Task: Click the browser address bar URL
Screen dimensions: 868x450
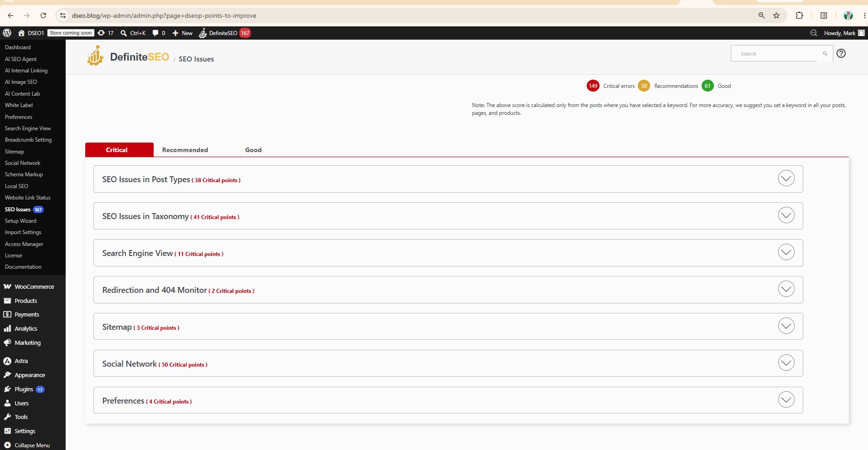Action: (164, 15)
